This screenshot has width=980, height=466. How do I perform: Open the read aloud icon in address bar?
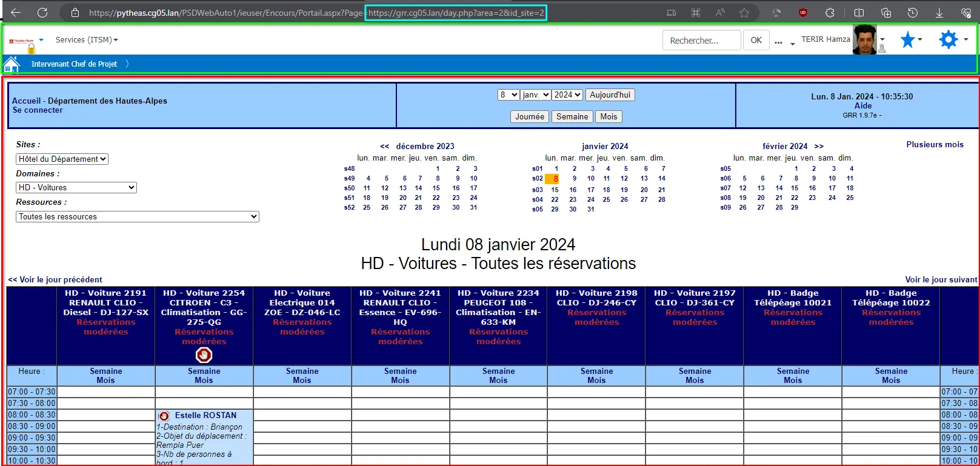pyautogui.click(x=720, y=13)
